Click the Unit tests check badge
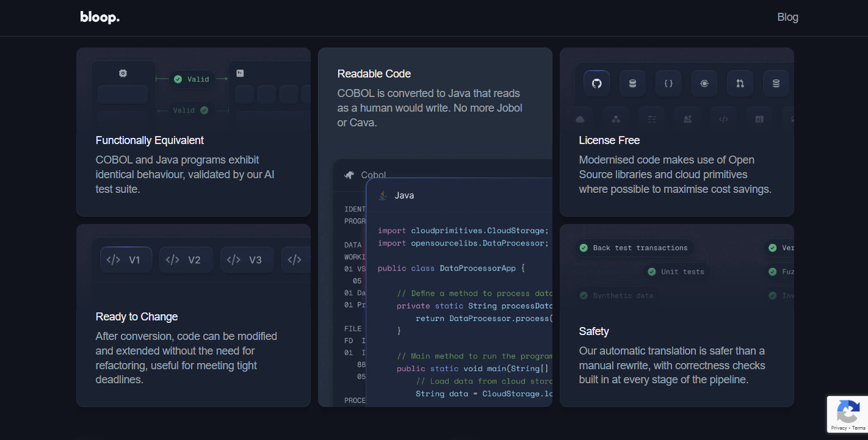Screen dimensions: 868x440 [676, 272]
